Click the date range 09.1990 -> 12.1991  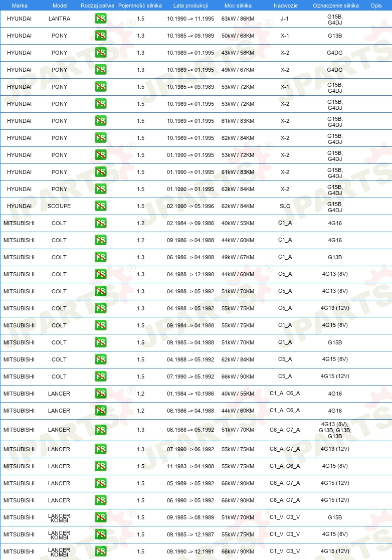click(x=190, y=551)
